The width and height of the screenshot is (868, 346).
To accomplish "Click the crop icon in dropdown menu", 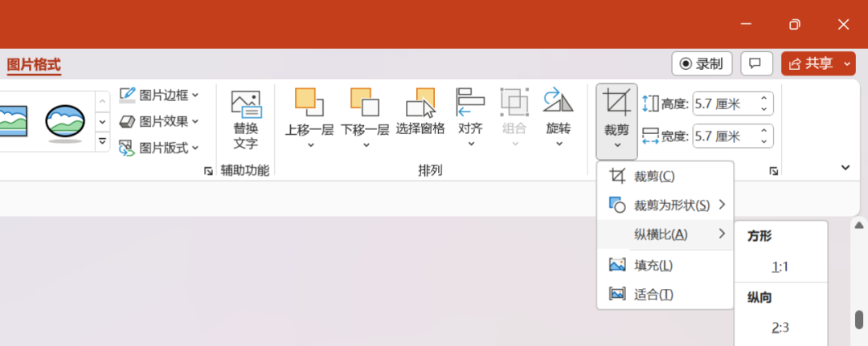I will pos(617,176).
